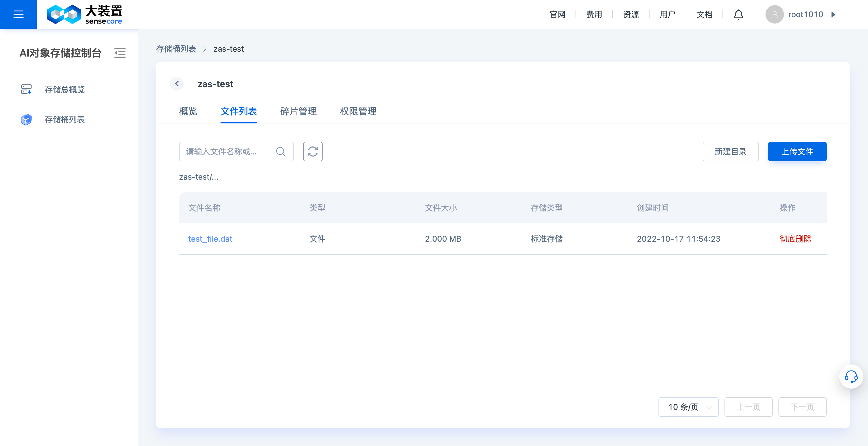Click the 上传文件 button
Viewport: 868px width, 446px height.
(797, 152)
